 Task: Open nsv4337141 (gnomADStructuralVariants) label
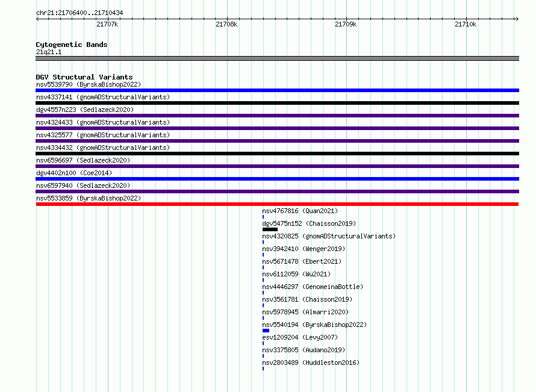coord(103,97)
